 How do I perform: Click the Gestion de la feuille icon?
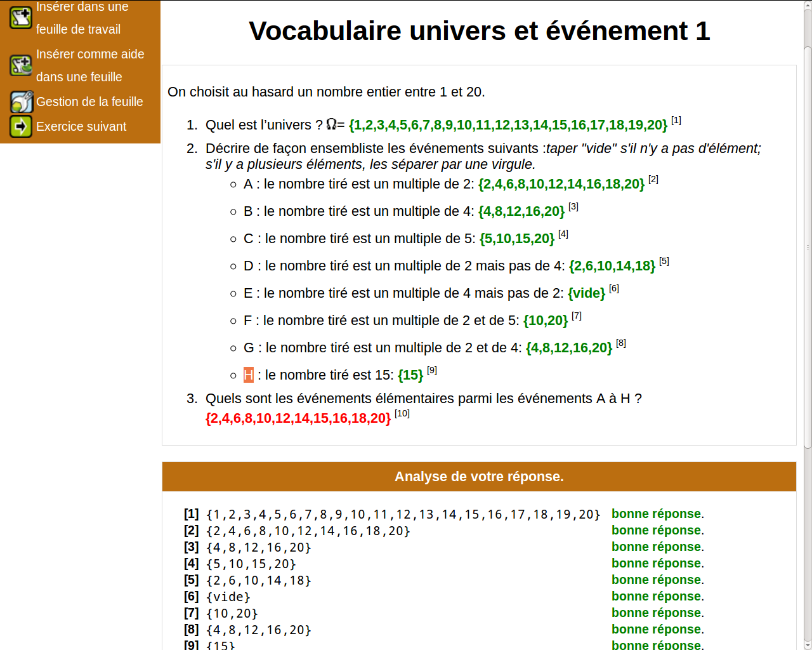coord(21,102)
